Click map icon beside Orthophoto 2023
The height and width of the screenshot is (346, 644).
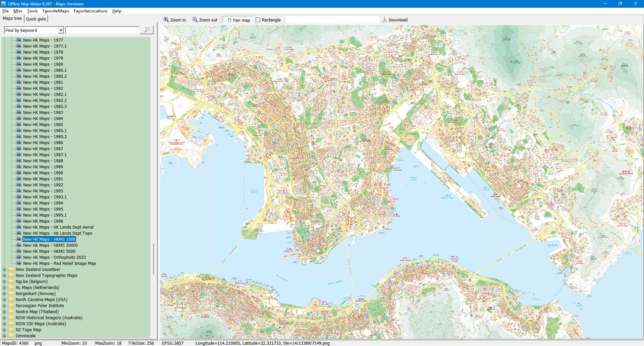click(x=19, y=257)
